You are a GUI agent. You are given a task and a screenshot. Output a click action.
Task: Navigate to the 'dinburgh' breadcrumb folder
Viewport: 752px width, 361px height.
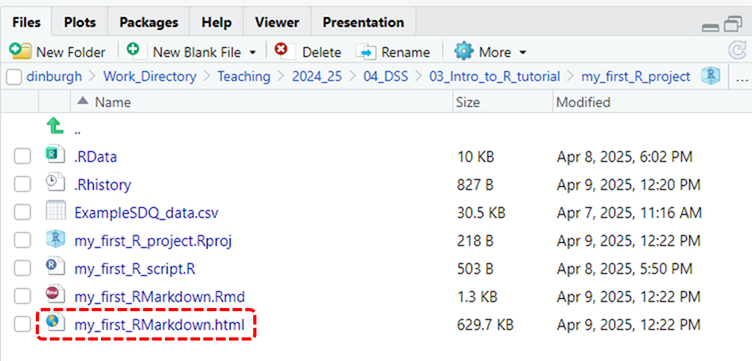[x=54, y=77]
